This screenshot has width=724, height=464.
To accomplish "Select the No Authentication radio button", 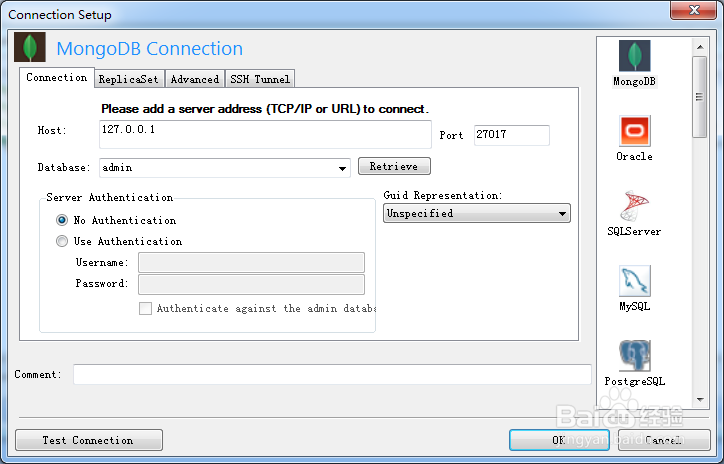I will click(x=62, y=220).
